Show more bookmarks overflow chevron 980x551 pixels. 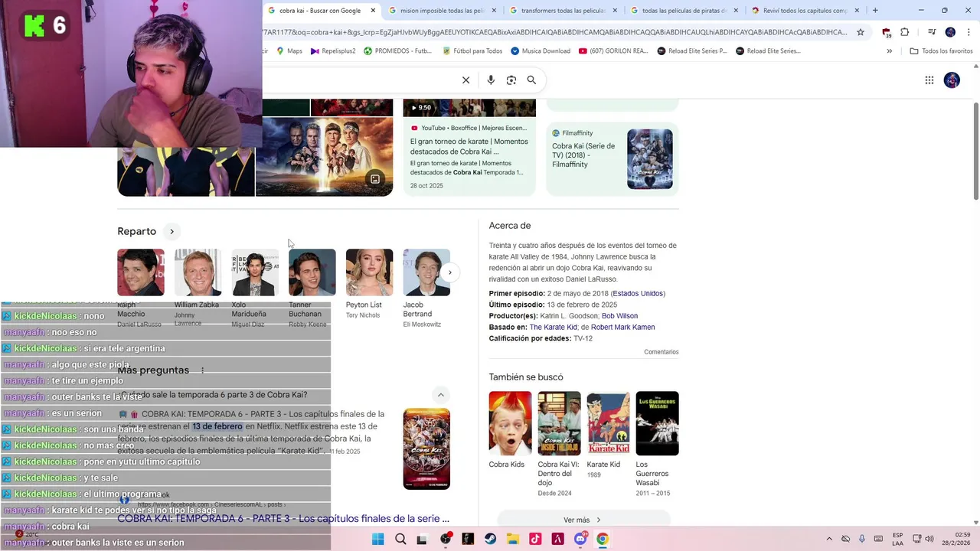(x=889, y=51)
